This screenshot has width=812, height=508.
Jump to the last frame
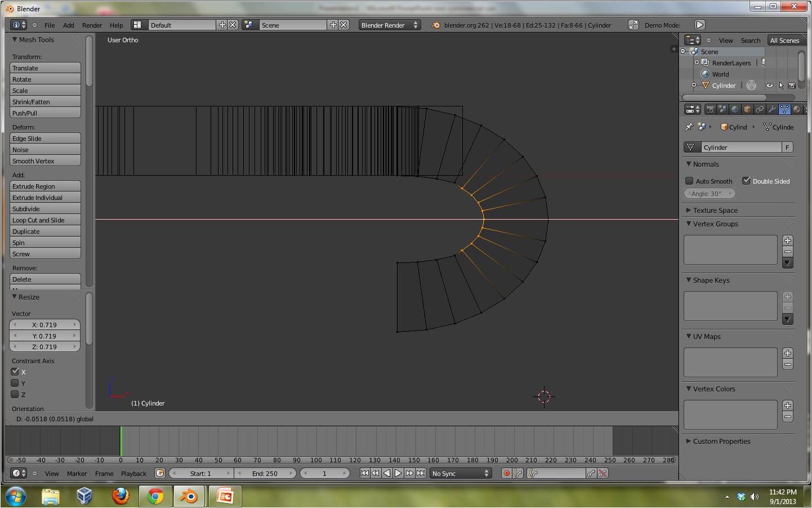(421, 473)
